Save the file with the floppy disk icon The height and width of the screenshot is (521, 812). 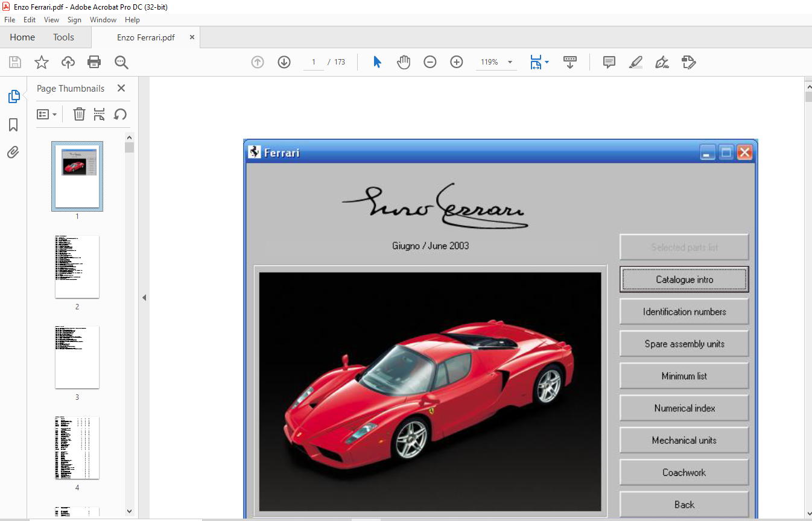(15, 62)
